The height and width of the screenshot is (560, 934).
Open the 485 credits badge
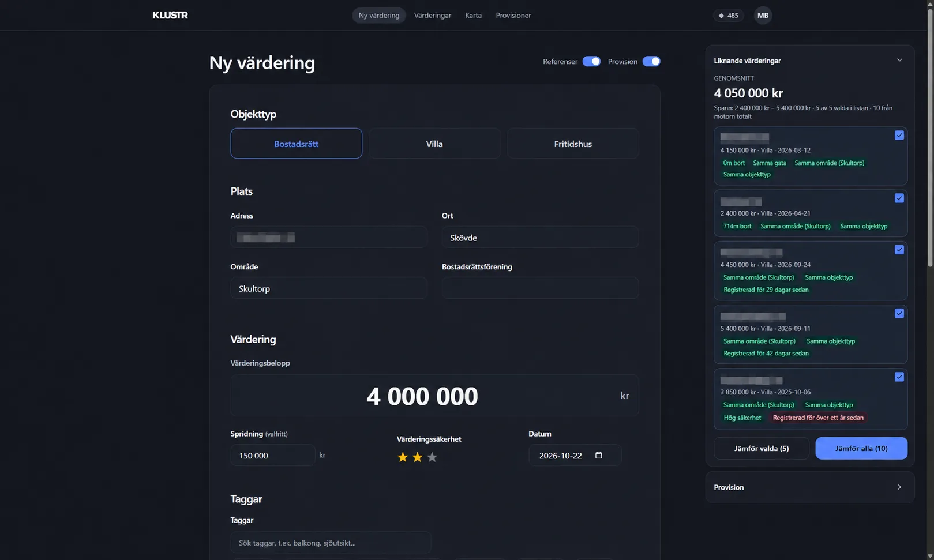[x=728, y=16]
